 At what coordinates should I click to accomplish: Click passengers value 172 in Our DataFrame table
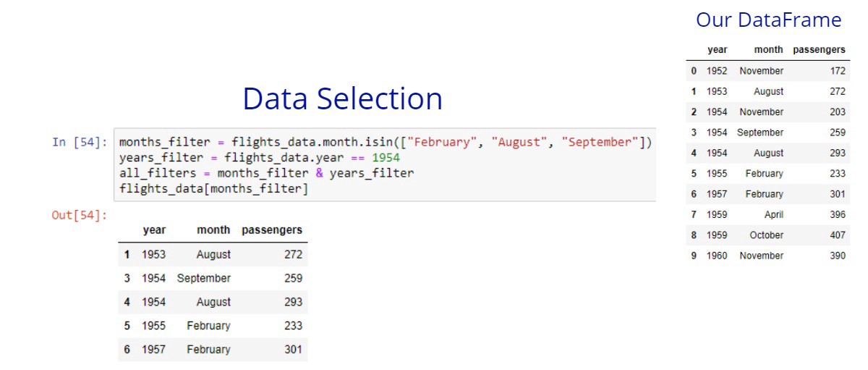point(838,71)
